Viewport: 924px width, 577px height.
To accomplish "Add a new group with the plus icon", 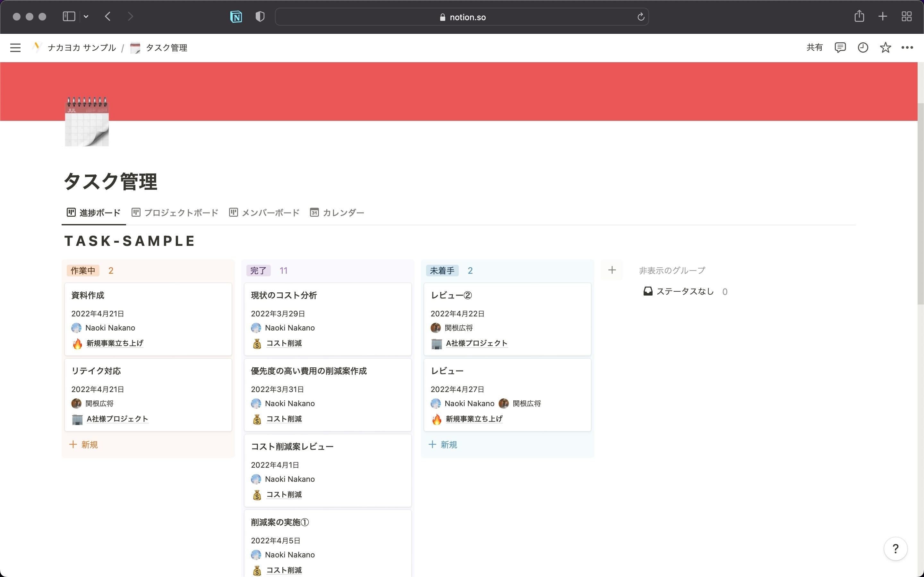I will [x=612, y=270].
